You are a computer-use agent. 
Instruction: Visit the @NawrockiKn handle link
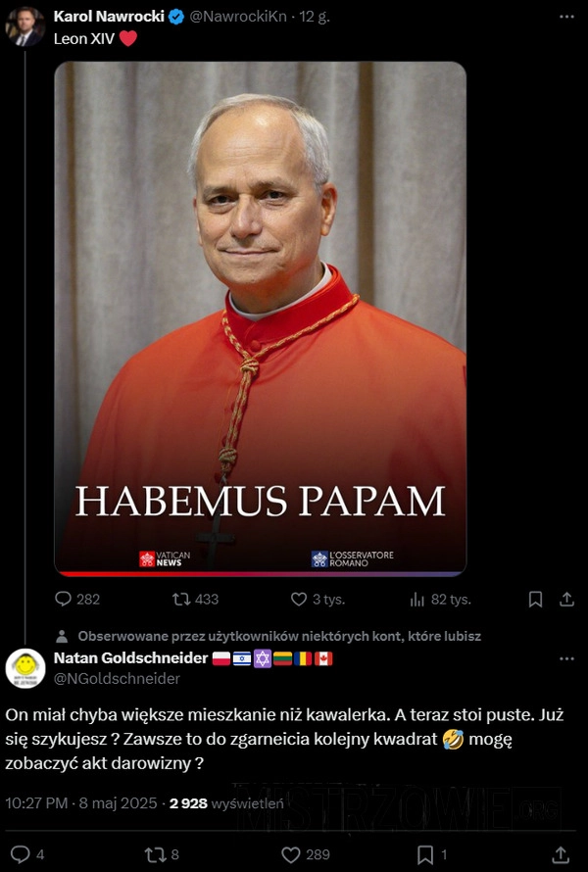[238, 17]
